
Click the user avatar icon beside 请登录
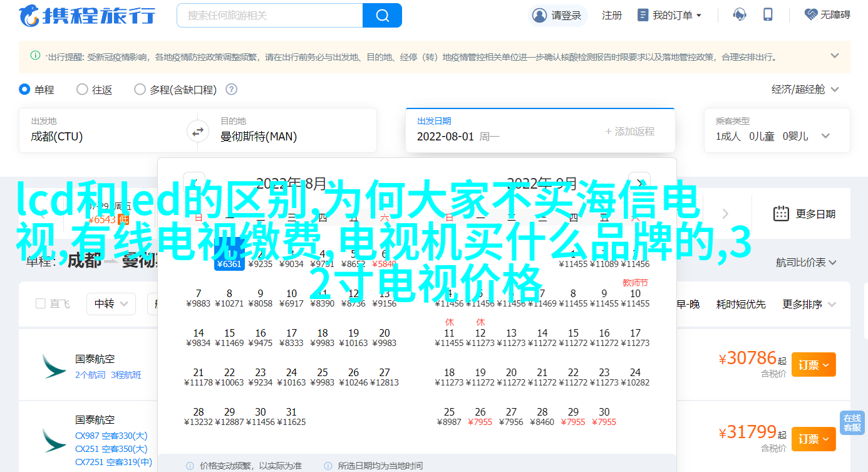(539, 15)
